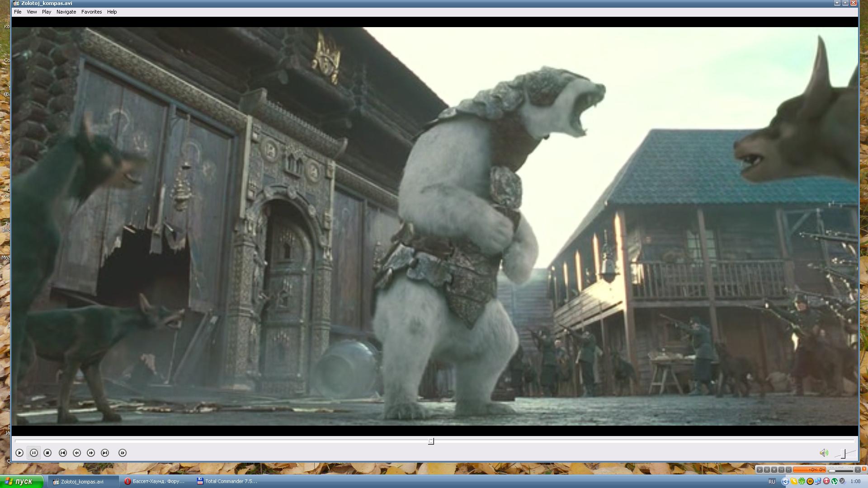Open the View menu
The height and width of the screenshot is (488, 868).
point(32,12)
